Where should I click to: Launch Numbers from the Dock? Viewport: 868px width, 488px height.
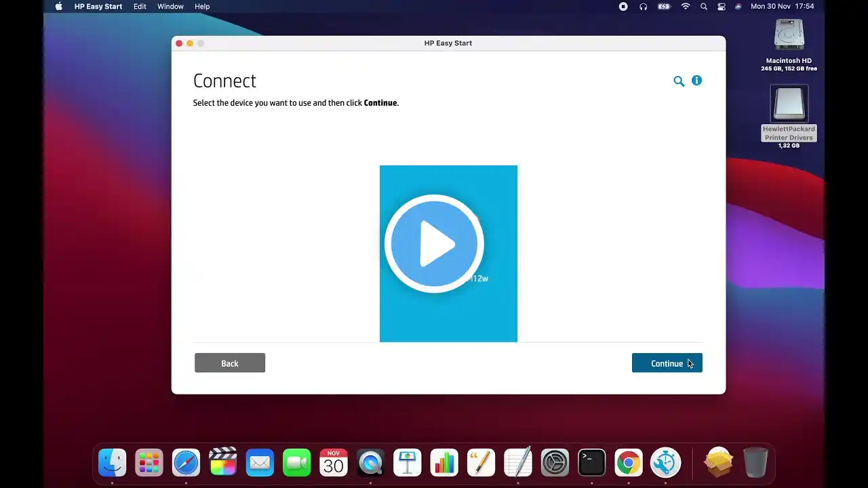click(444, 463)
